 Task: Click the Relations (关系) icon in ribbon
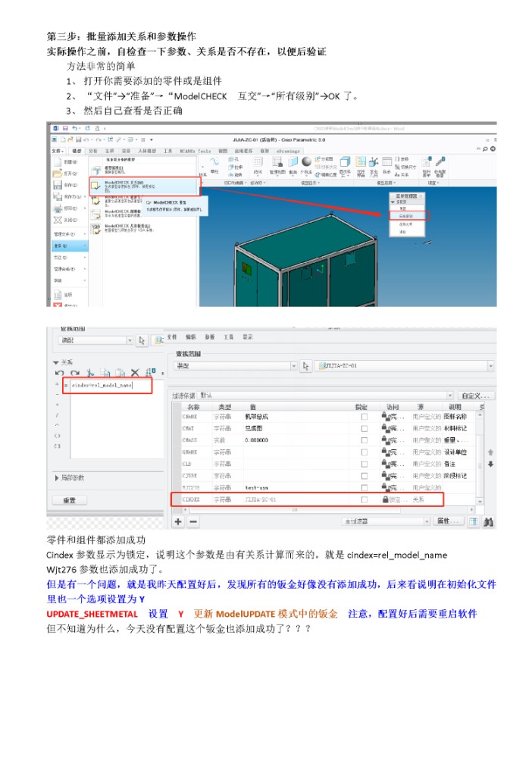click(402, 175)
